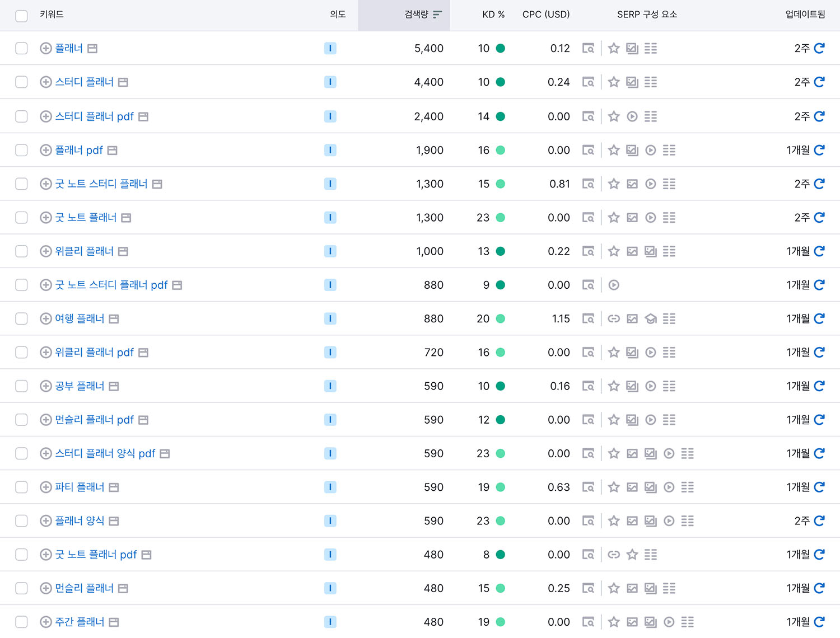Image resolution: width=840 pixels, height=638 pixels.
Task: Refresh metrics for 플래너 keyword row
Action: [819, 48]
